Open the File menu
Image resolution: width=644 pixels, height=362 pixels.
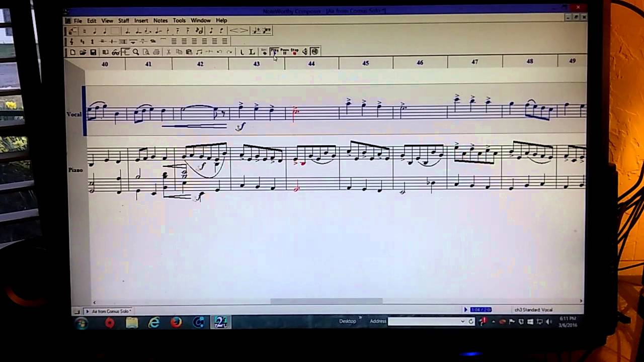[78, 21]
